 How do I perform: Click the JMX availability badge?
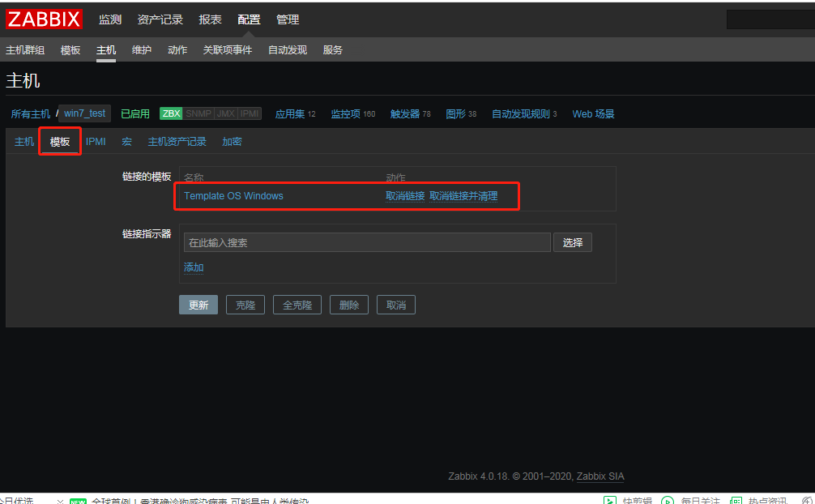pos(225,113)
